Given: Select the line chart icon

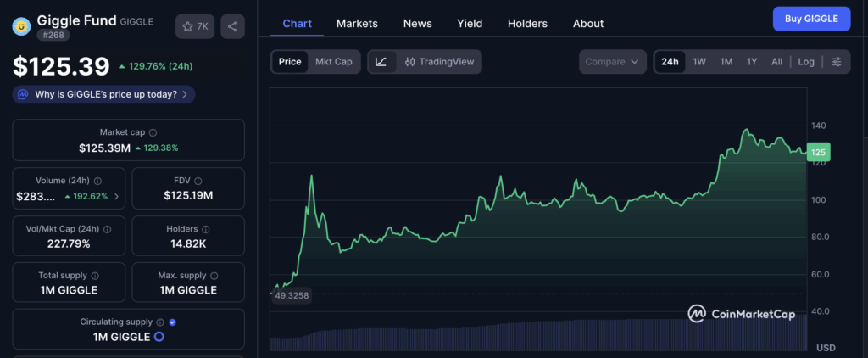Looking at the screenshot, I should coord(381,62).
